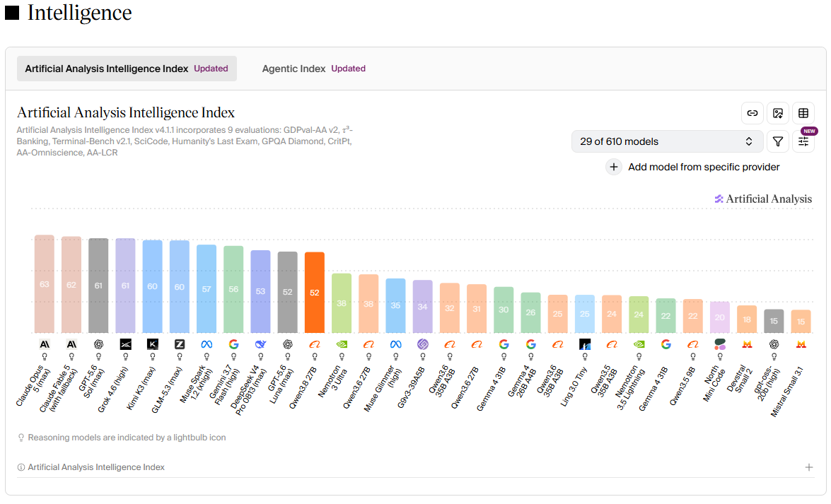Click the Artificial Analysis logo link above chart
Viewport: 831px width, 504px height.
(763, 199)
